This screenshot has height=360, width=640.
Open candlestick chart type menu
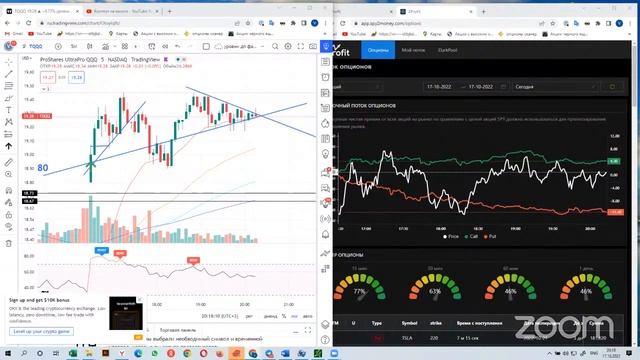[90, 47]
